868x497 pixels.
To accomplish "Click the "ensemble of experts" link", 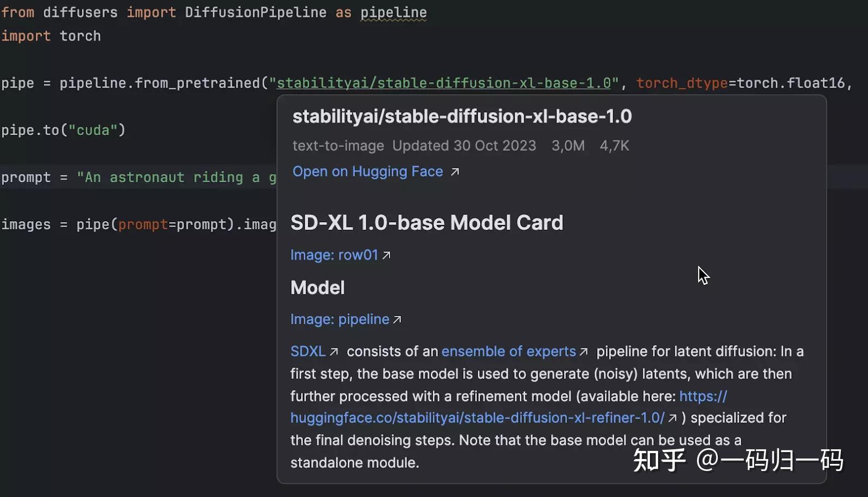I will tap(508, 351).
